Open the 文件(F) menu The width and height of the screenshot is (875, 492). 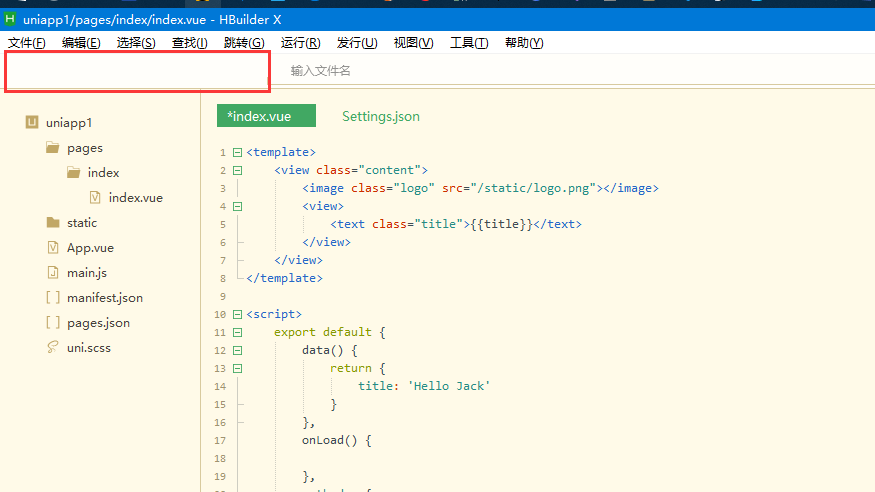pos(27,43)
